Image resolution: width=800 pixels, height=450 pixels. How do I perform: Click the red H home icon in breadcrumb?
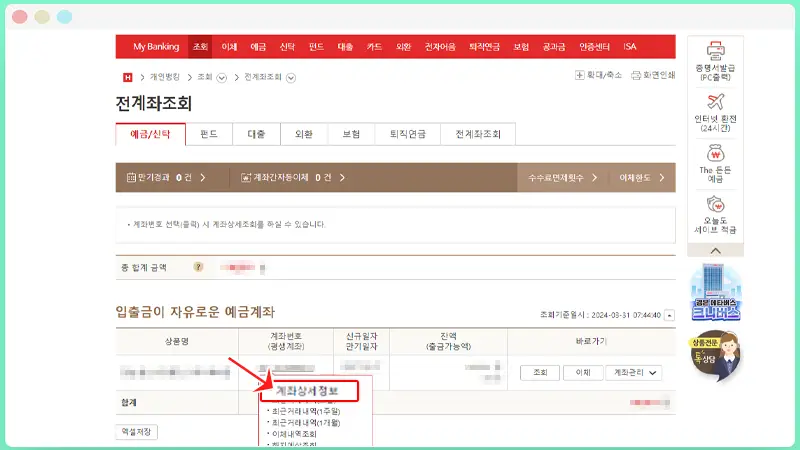pos(128,77)
